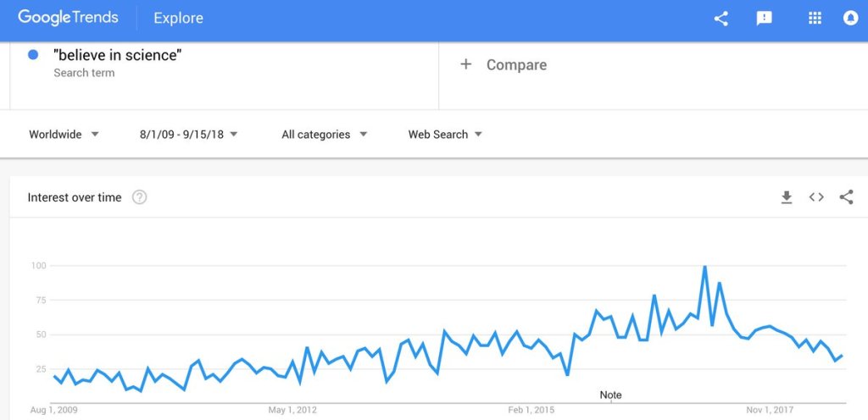Click the embed chart code icon

tap(816, 197)
